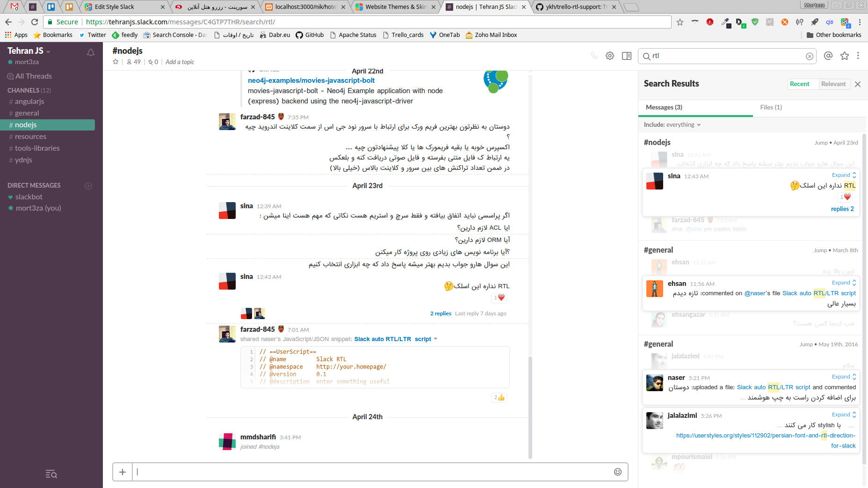Show starred items in Slack header
The height and width of the screenshot is (488, 868).
845,56
